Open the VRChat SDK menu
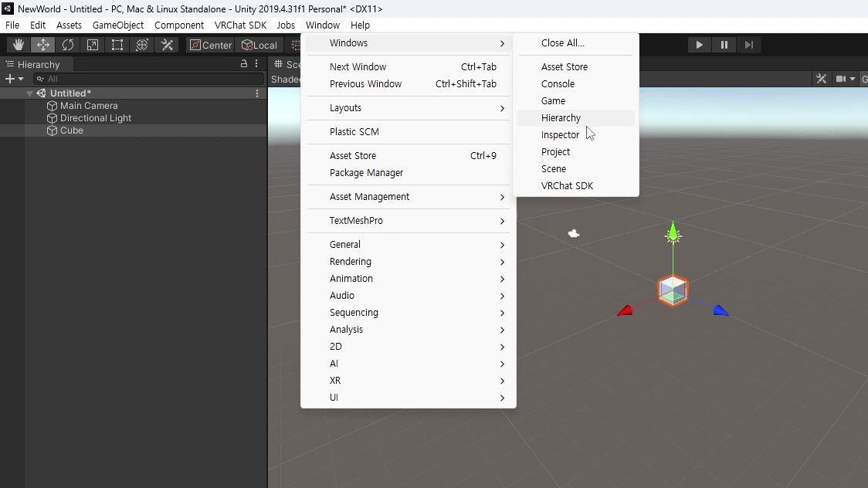The height and width of the screenshot is (488, 868). (240, 25)
